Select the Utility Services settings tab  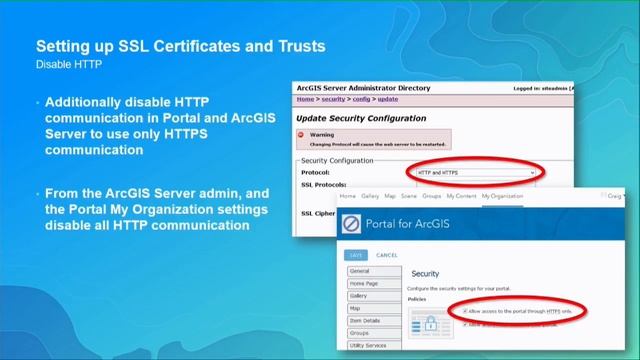(x=374, y=345)
